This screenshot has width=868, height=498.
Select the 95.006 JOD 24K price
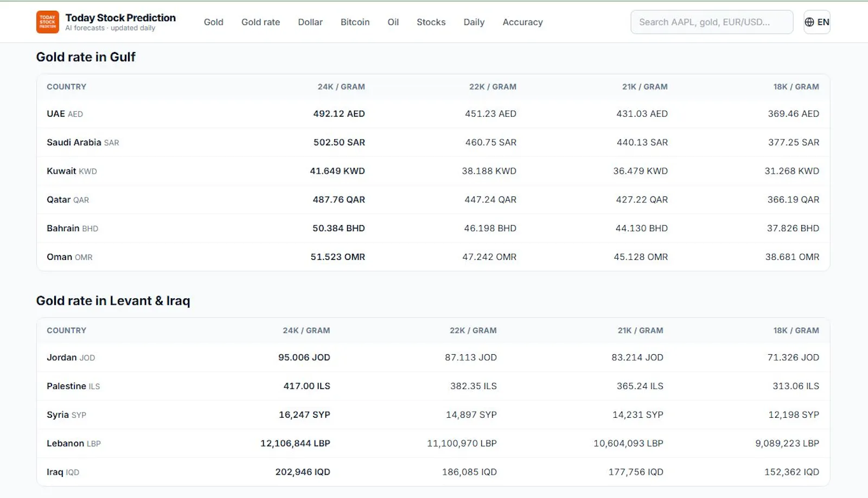[x=304, y=357]
